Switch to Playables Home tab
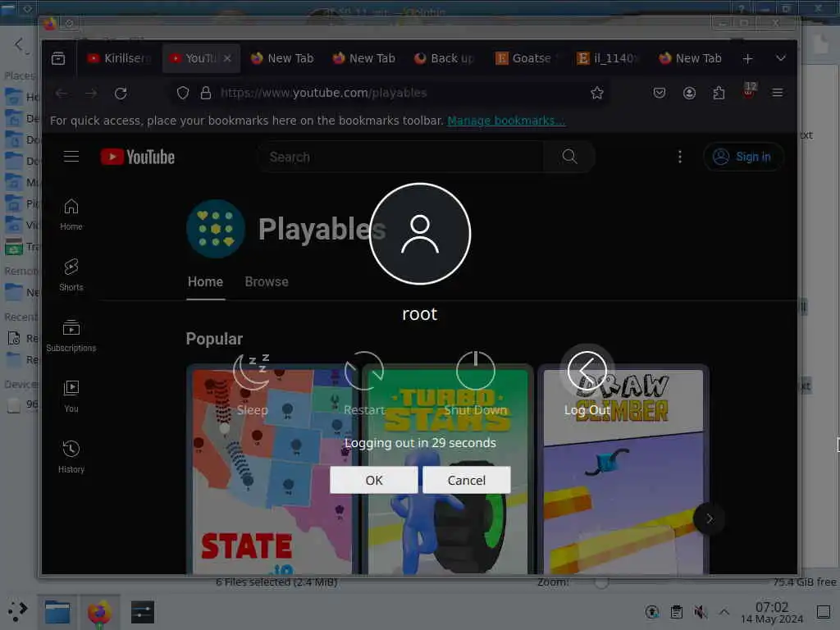This screenshot has width=840, height=630. (x=205, y=282)
